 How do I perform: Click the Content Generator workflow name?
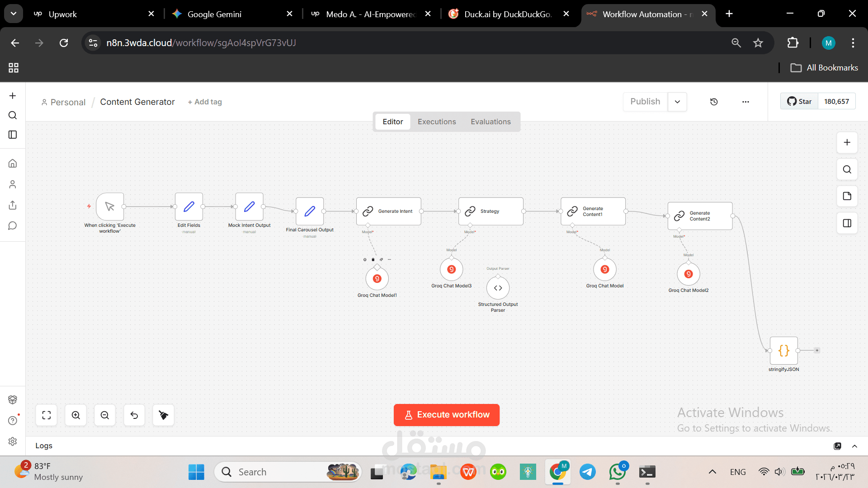point(137,102)
